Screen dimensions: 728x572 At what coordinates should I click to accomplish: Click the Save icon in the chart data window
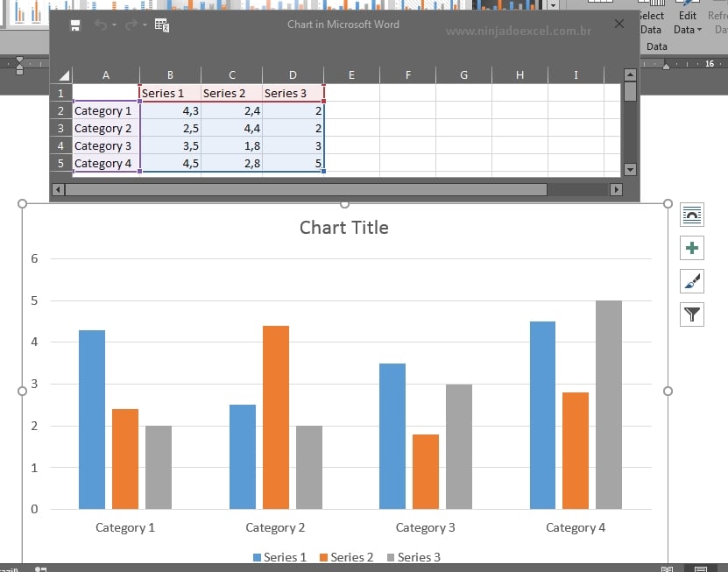(74, 25)
